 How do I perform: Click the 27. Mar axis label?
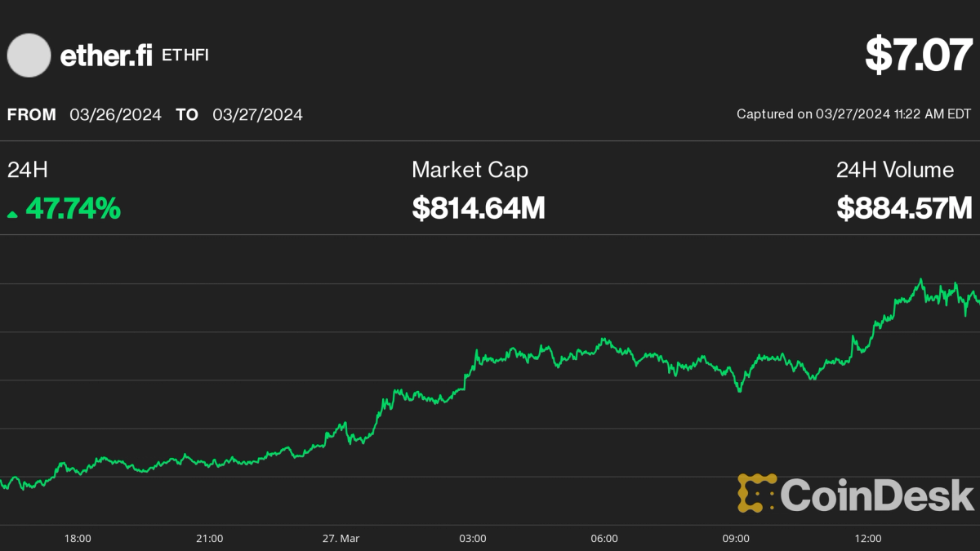(341, 539)
